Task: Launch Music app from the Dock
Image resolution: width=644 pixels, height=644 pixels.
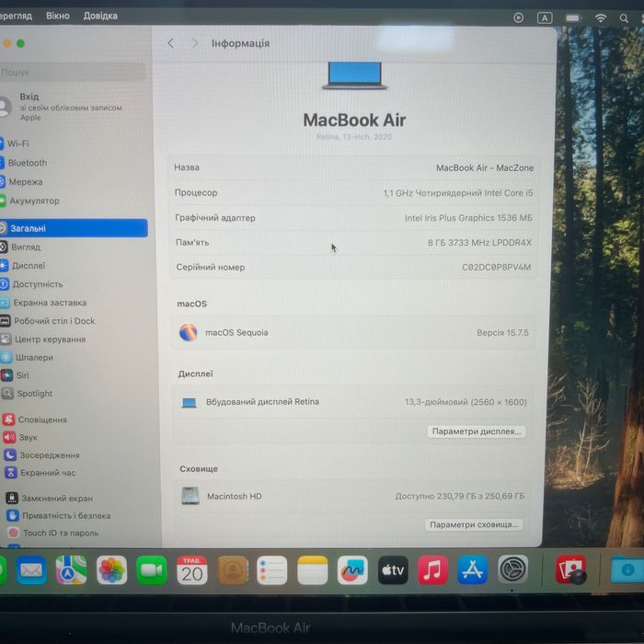Action: (x=432, y=570)
